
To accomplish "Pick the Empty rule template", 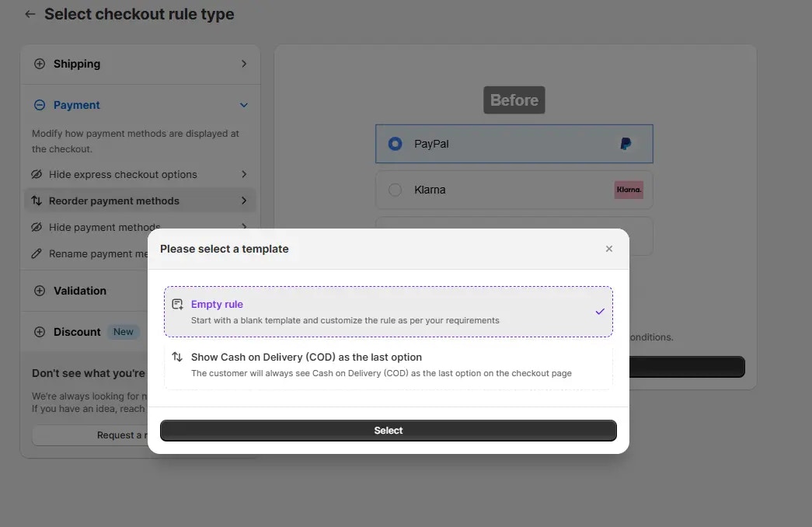I will (x=389, y=312).
